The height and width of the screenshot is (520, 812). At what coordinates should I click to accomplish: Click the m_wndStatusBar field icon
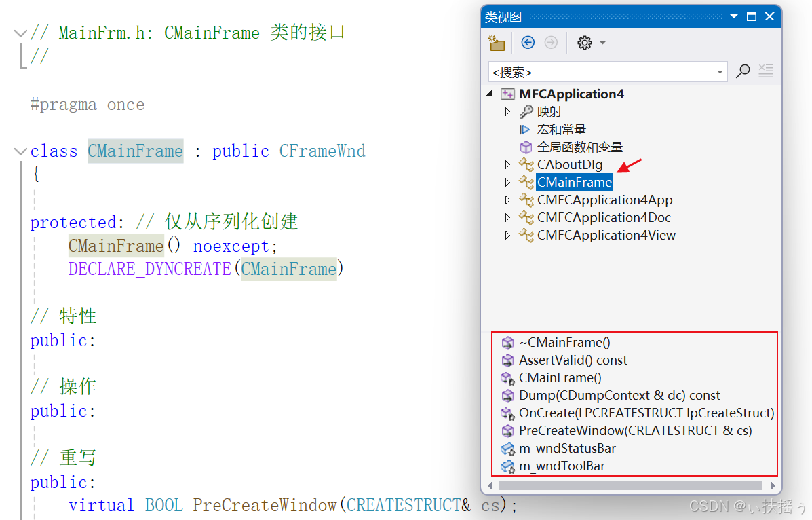point(507,449)
